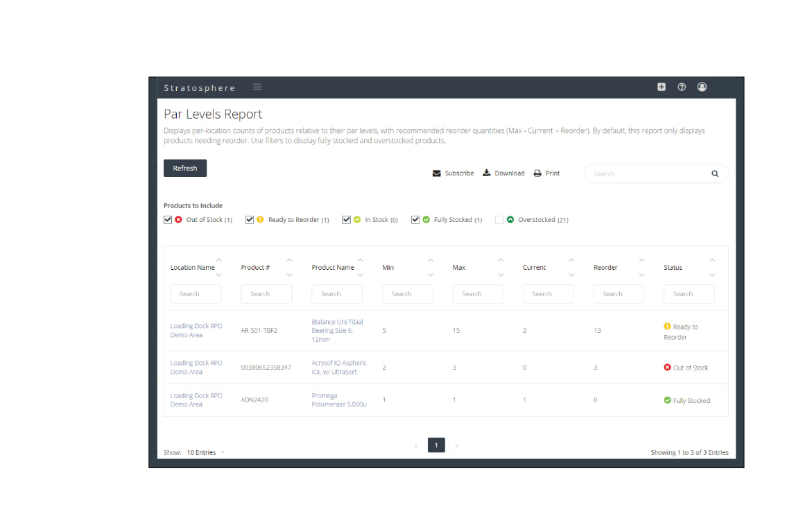Click the Min column search field
Viewport: 794px width, 532px height.
click(407, 294)
